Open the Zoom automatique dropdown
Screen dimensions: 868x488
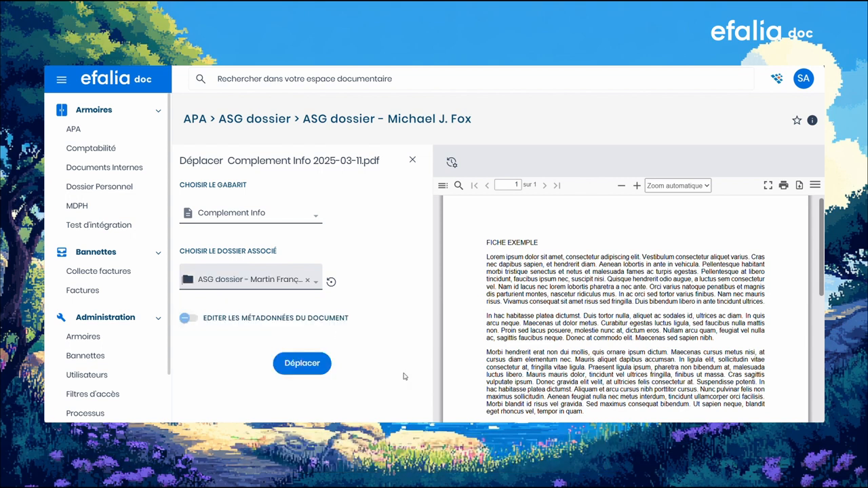[x=678, y=185]
